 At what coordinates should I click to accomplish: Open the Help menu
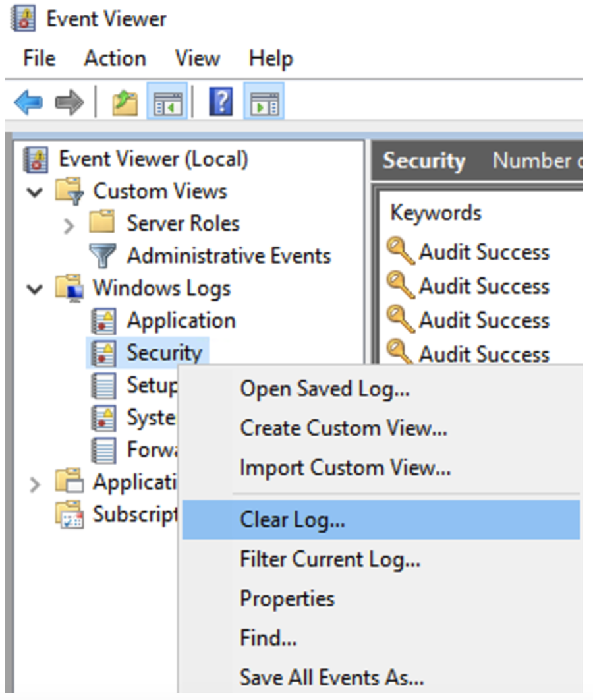(x=271, y=59)
